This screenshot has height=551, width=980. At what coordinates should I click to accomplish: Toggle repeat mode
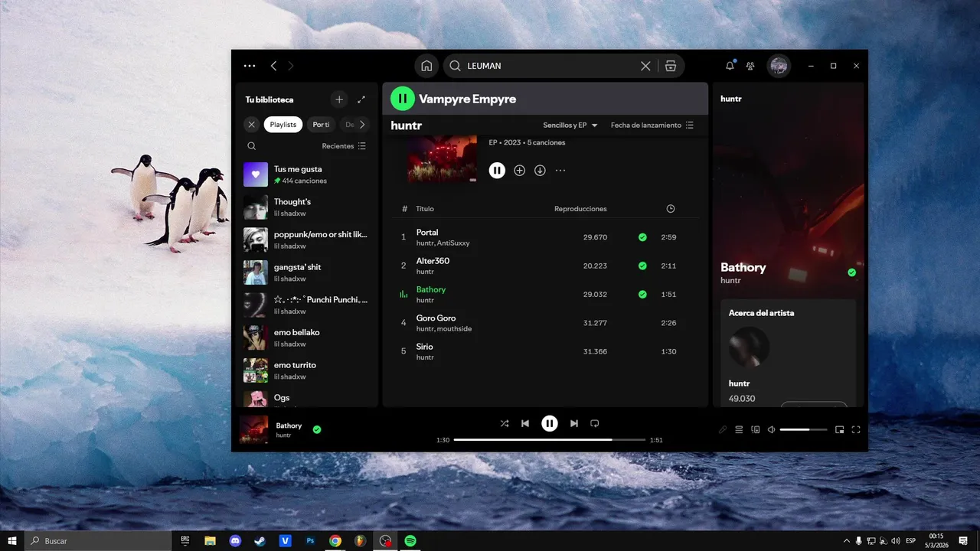pyautogui.click(x=595, y=423)
